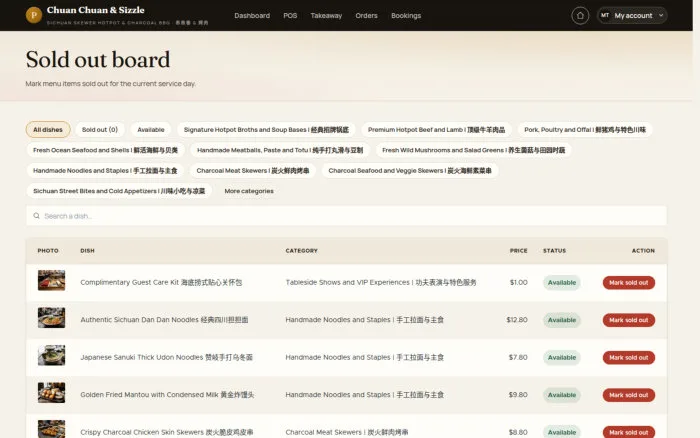700x438 pixels.
Task: Select the All dishes filter
Action: 48,129
